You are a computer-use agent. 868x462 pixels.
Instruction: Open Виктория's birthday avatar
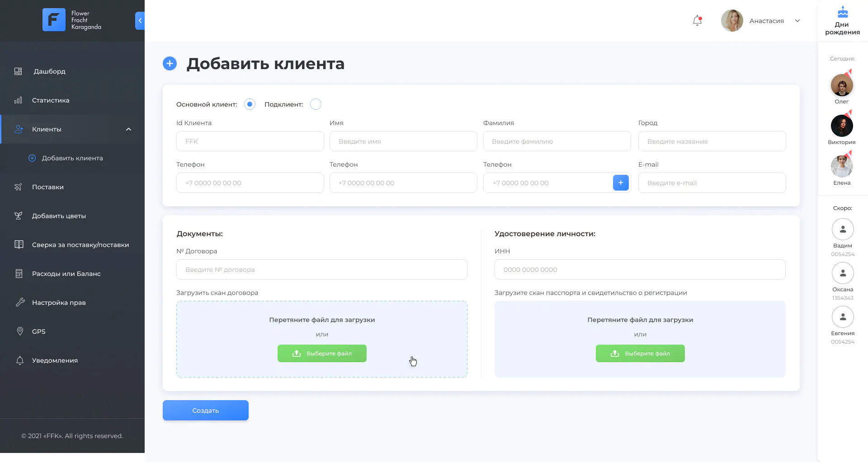pos(842,126)
